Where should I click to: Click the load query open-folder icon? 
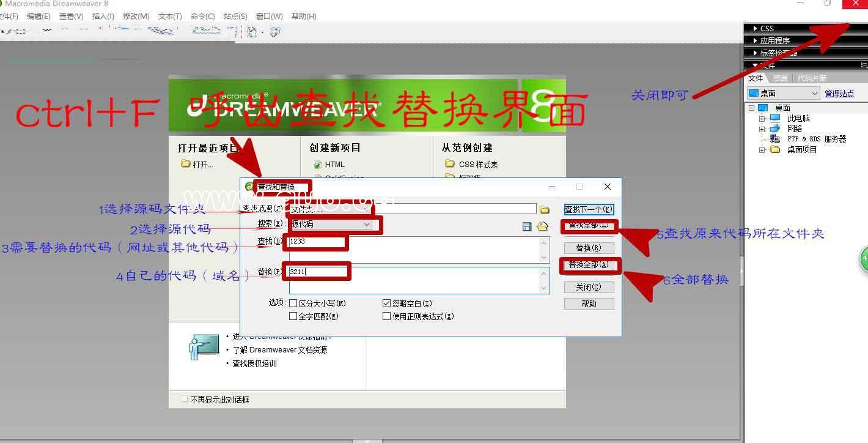542,226
